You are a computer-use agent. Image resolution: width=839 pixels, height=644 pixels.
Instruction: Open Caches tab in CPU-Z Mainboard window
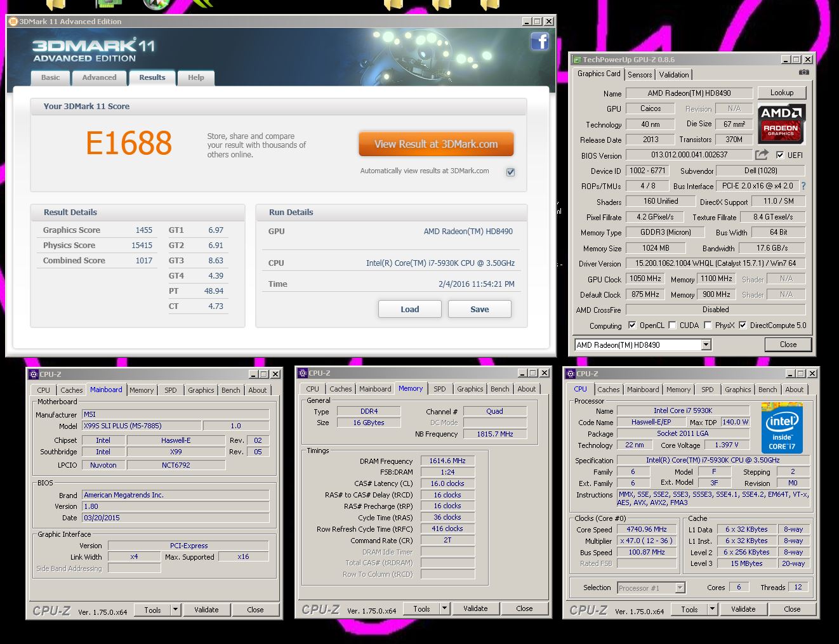coord(71,390)
